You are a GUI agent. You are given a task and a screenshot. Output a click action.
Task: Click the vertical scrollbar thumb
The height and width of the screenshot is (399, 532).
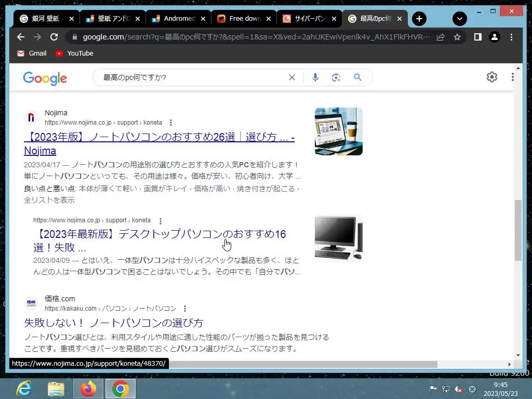point(518,230)
